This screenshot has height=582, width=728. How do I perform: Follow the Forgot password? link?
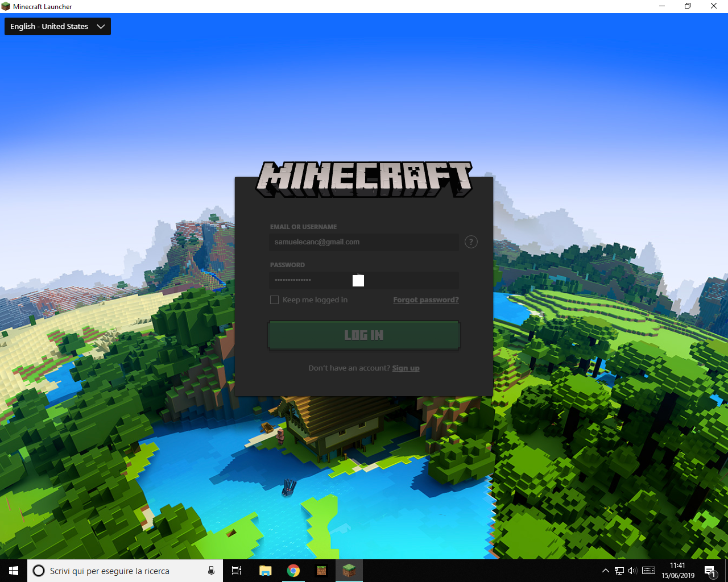(x=426, y=300)
